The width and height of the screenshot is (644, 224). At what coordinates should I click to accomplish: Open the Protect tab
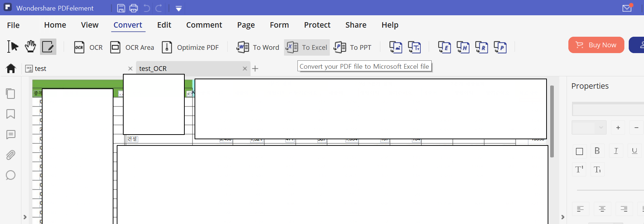pos(317,25)
